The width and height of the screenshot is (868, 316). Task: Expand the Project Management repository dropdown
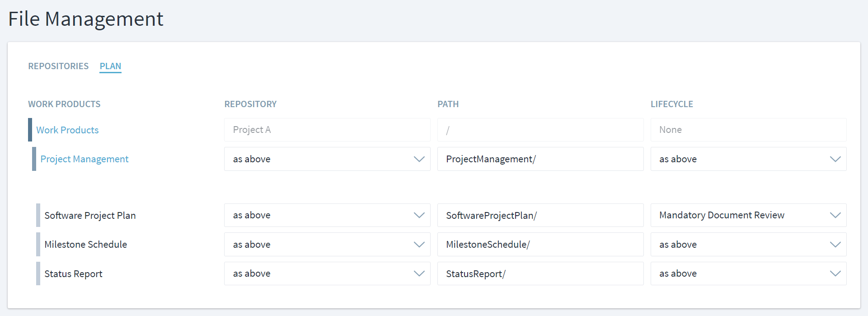click(x=327, y=159)
